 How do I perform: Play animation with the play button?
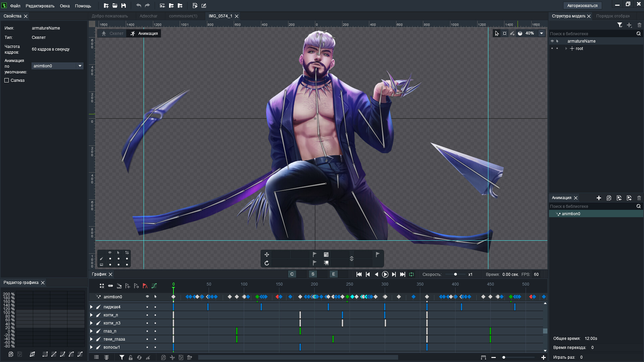point(385,275)
